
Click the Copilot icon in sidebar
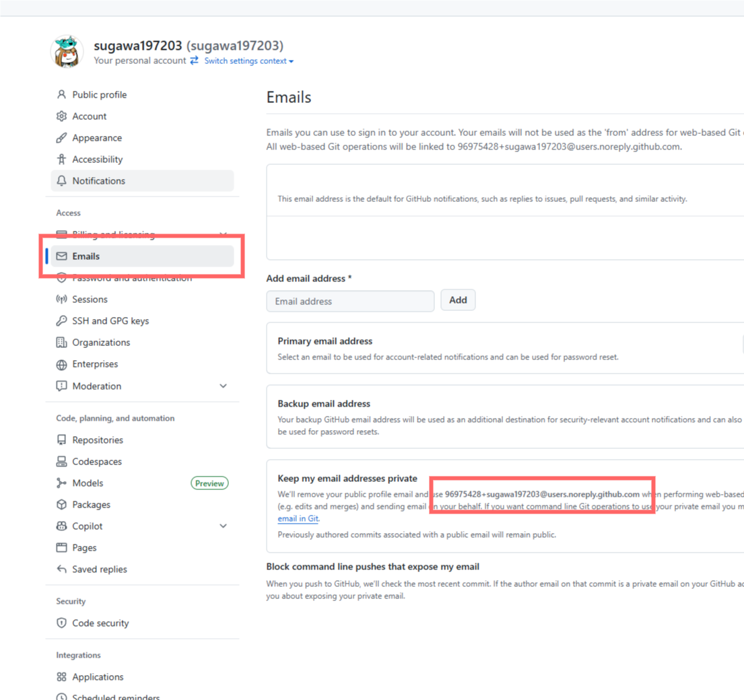[x=62, y=526]
